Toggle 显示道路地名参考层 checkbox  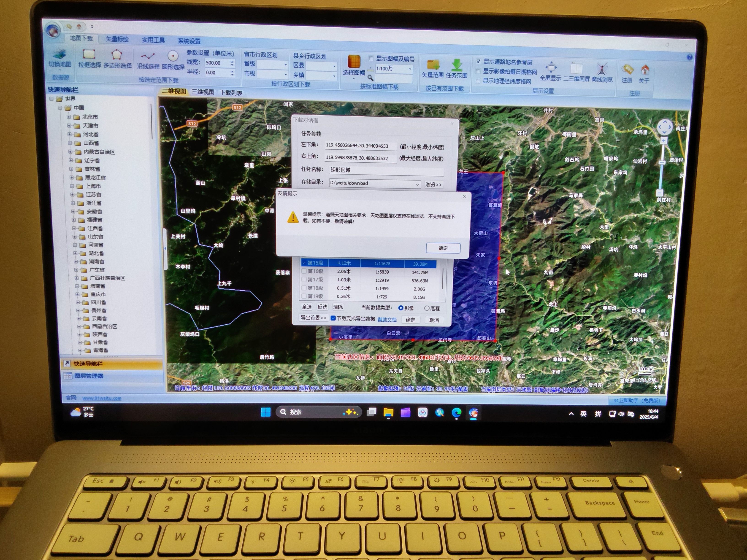point(478,62)
